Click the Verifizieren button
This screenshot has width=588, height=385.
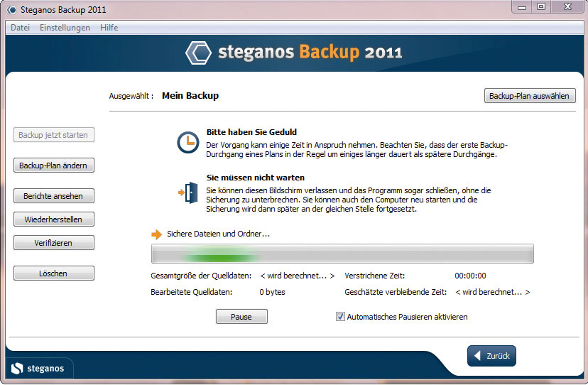pos(54,243)
